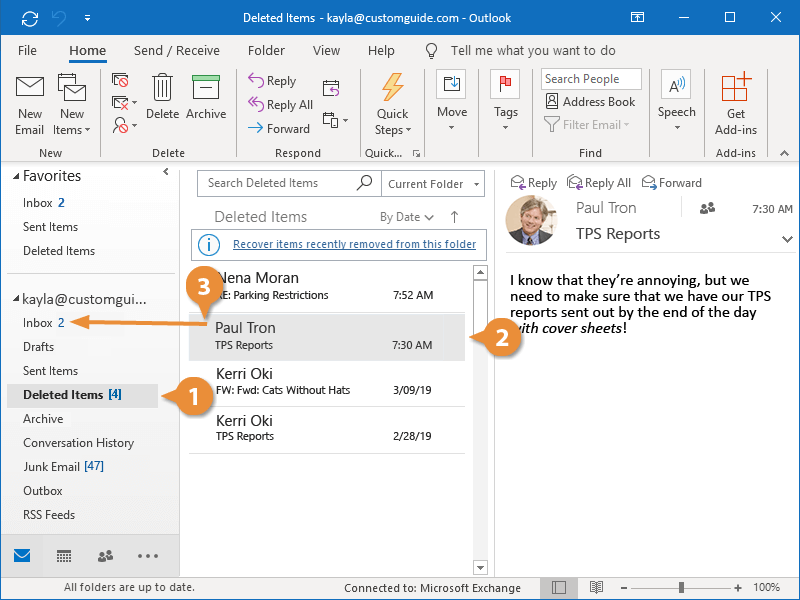800x600 pixels.
Task: Open the Archive folder
Action: pyautogui.click(x=43, y=419)
